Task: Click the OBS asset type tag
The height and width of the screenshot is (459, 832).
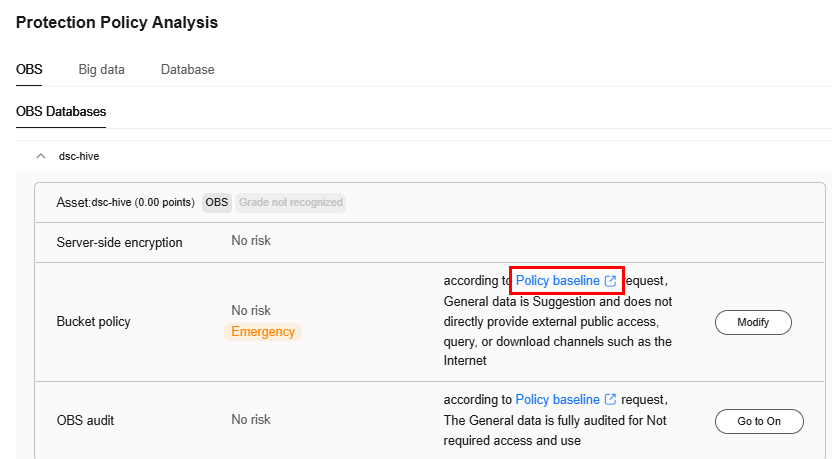Action: coord(217,202)
